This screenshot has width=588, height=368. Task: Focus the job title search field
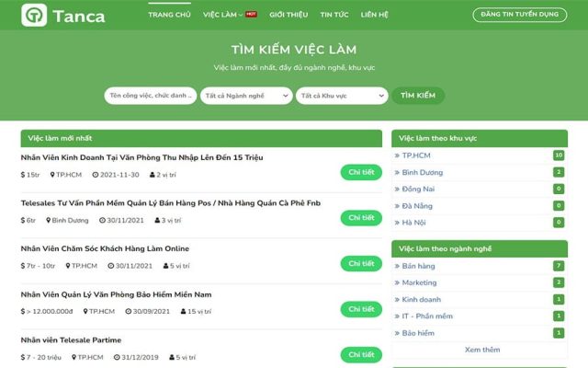(x=151, y=96)
